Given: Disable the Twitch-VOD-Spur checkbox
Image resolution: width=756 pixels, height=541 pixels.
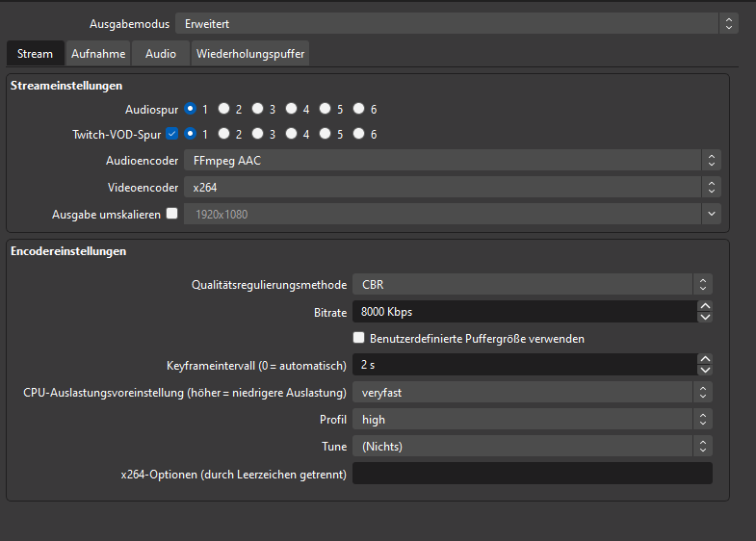Looking at the screenshot, I should click(x=171, y=134).
